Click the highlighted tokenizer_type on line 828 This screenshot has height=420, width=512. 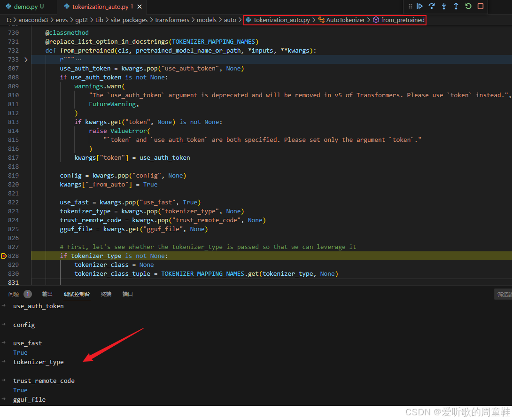coord(96,256)
